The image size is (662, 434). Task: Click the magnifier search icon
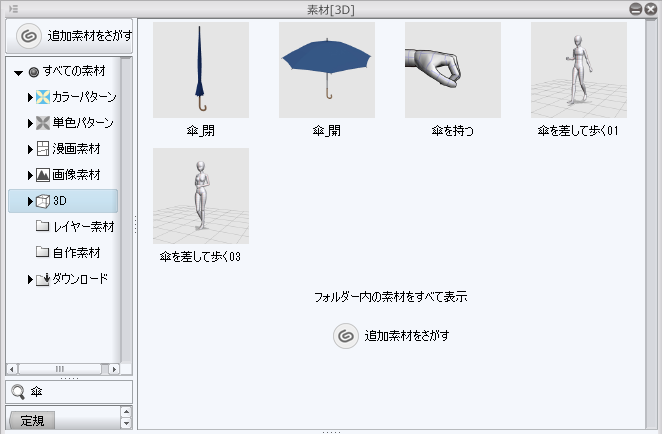click(x=18, y=392)
